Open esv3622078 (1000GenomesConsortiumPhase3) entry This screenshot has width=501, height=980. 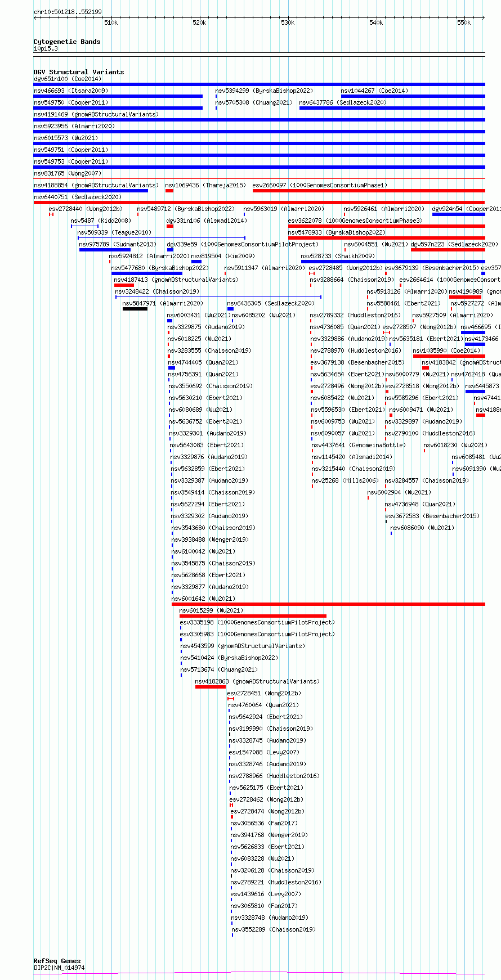(x=355, y=221)
